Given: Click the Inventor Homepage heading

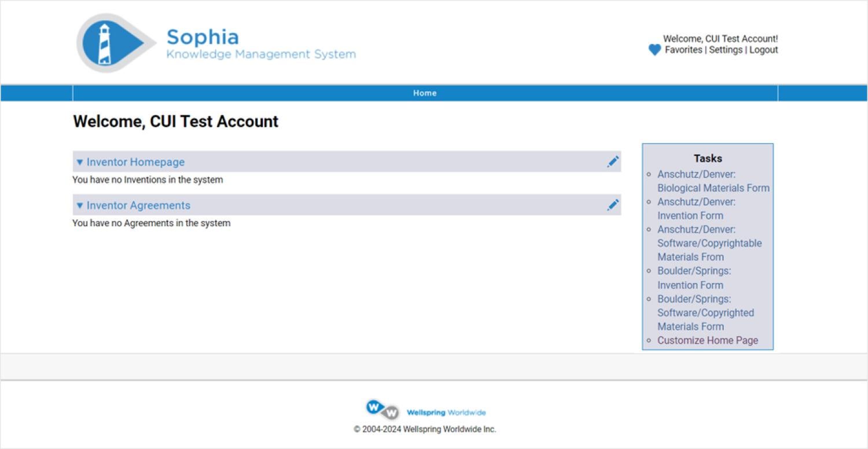Looking at the screenshot, I should tap(135, 162).
